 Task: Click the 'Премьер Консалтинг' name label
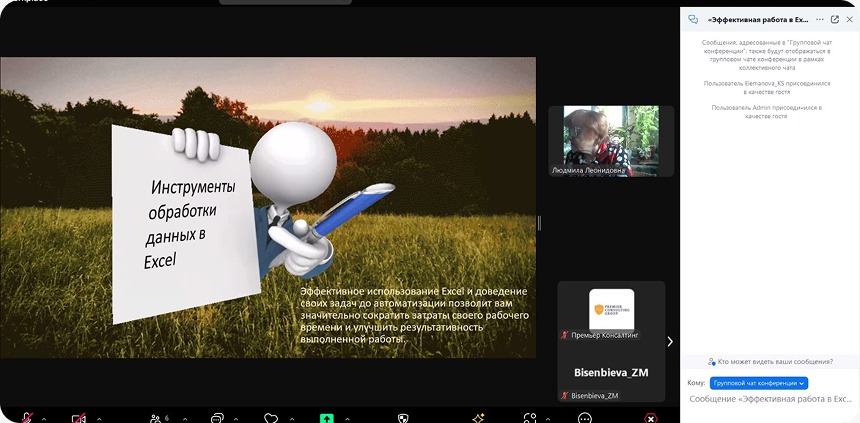click(605, 335)
